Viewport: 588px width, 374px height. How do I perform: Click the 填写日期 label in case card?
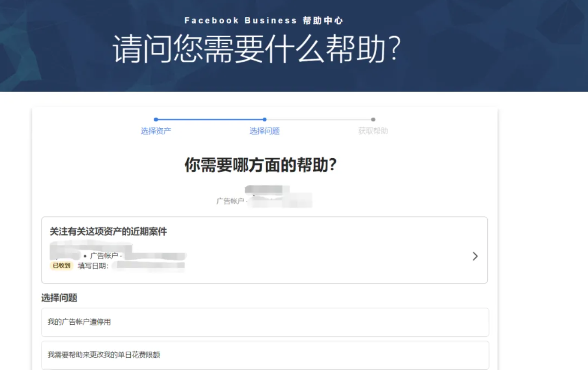click(x=93, y=265)
